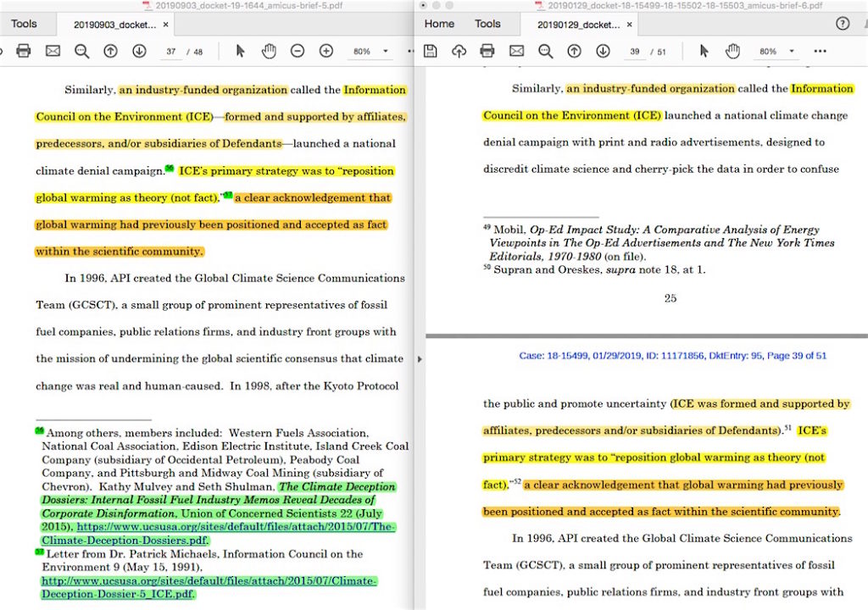868x610 pixels.
Task: Show more tools via ellipsis in right toolbar
Action: [x=820, y=52]
